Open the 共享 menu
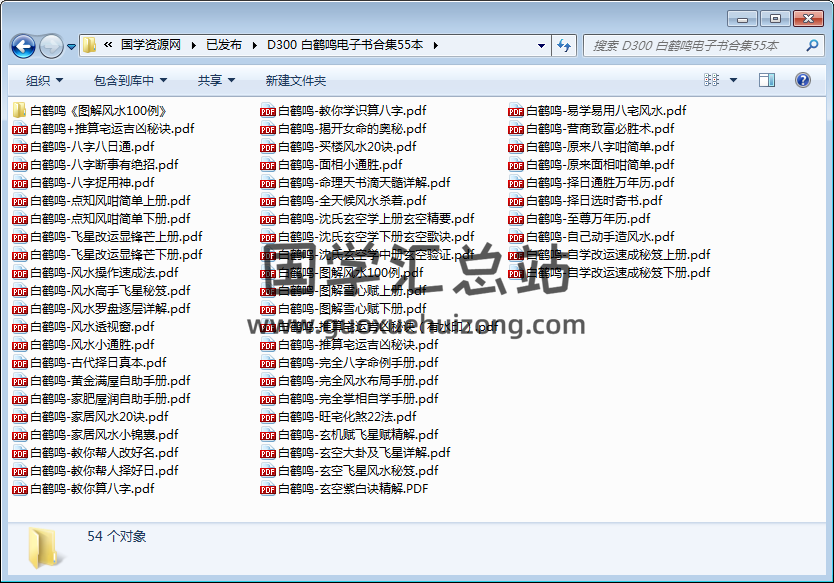Image resolution: width=834 pixels, height=583 pixels. [215, 81]
